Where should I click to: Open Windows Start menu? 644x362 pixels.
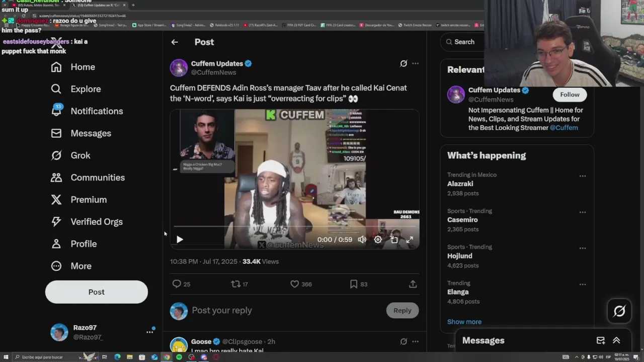6,357
